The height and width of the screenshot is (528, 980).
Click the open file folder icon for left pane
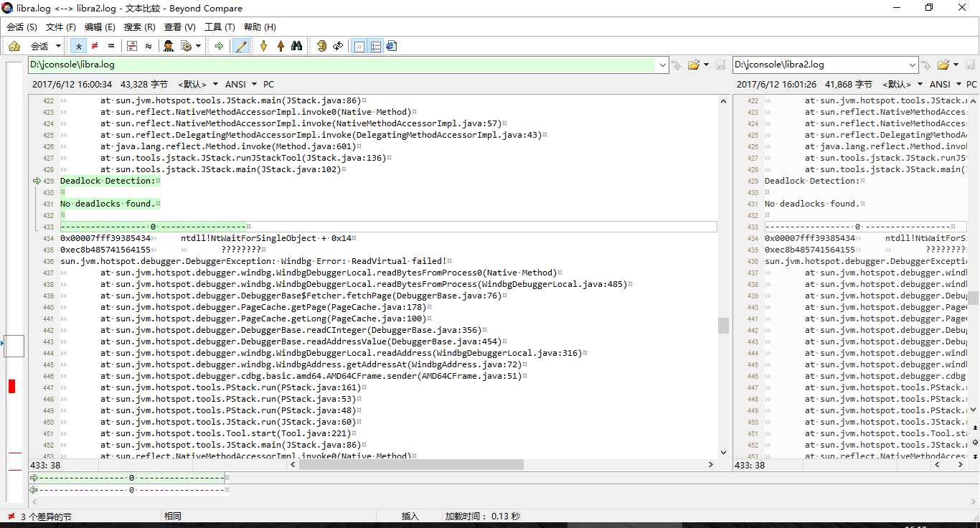[693, 65]
